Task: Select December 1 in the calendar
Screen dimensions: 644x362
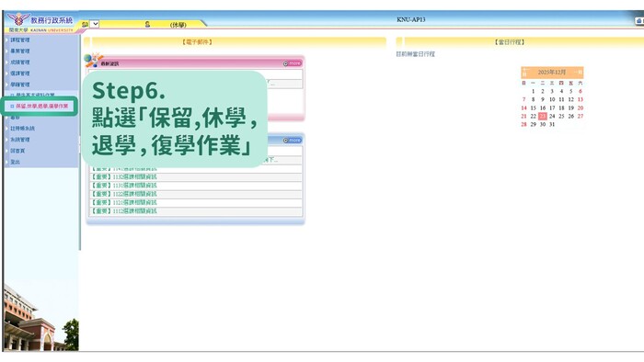Action: tap(533, 92)
